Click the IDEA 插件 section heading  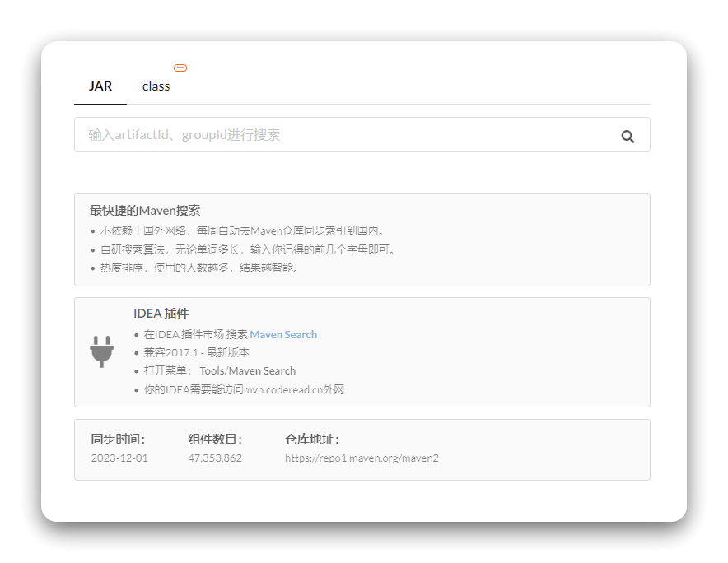[161, 314]
